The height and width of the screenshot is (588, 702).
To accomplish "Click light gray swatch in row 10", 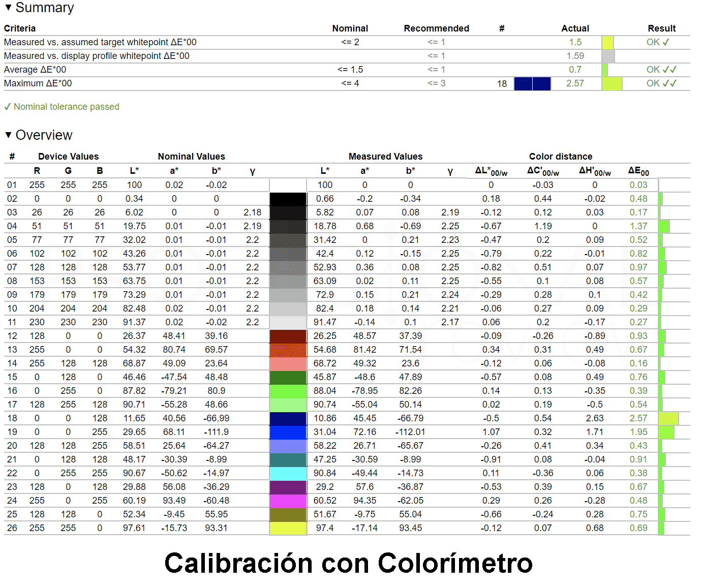I will click(x=288, y=308).
